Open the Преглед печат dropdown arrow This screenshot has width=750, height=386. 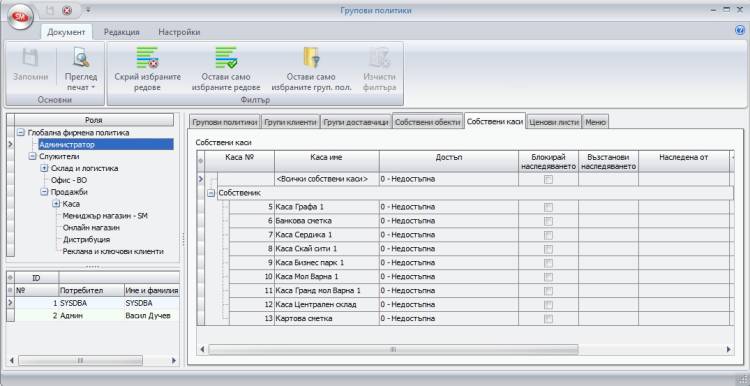(x=92, y=88)
